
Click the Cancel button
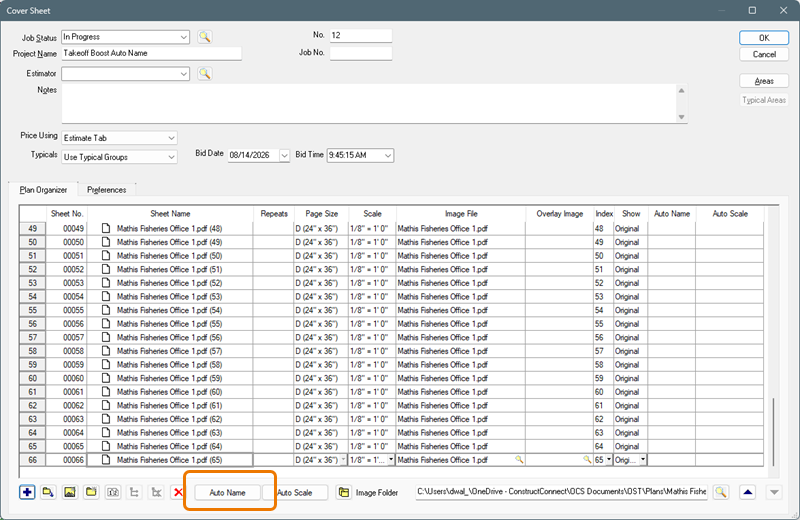[x=764, y=55]
